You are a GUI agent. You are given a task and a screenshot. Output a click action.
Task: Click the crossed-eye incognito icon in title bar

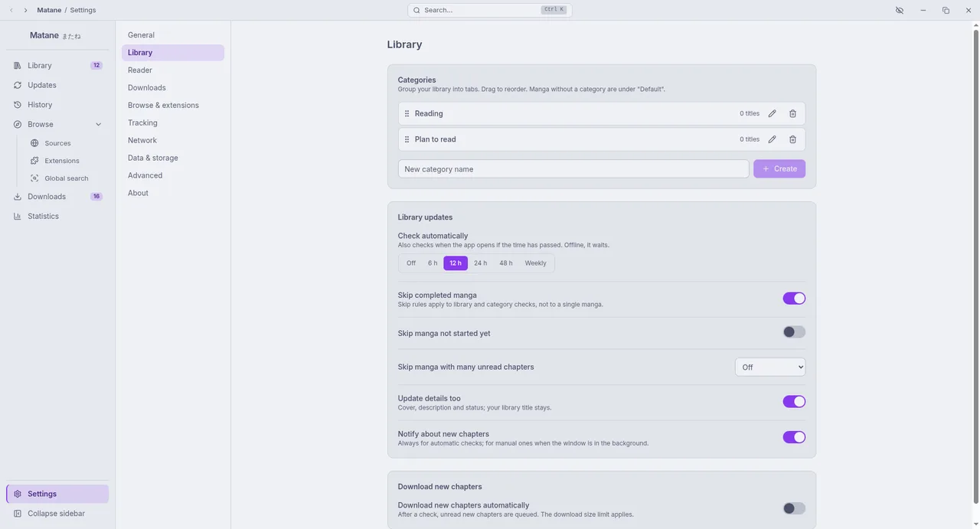[x=900, y=10]
